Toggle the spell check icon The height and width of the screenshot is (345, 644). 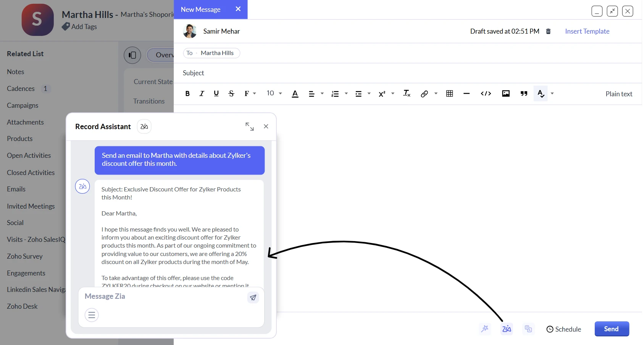[541, 94]
